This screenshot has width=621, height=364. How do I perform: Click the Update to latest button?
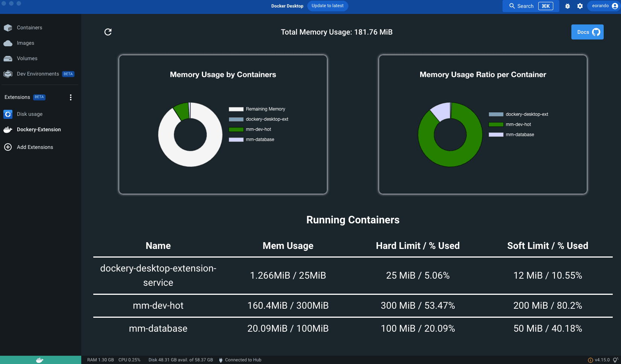[x=328, y=6]
